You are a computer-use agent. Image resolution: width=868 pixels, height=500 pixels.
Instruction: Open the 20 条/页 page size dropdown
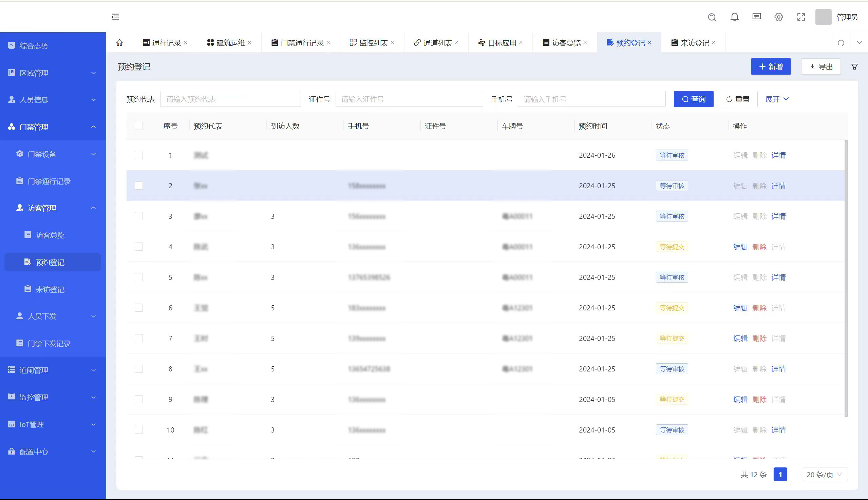[825, 475]
